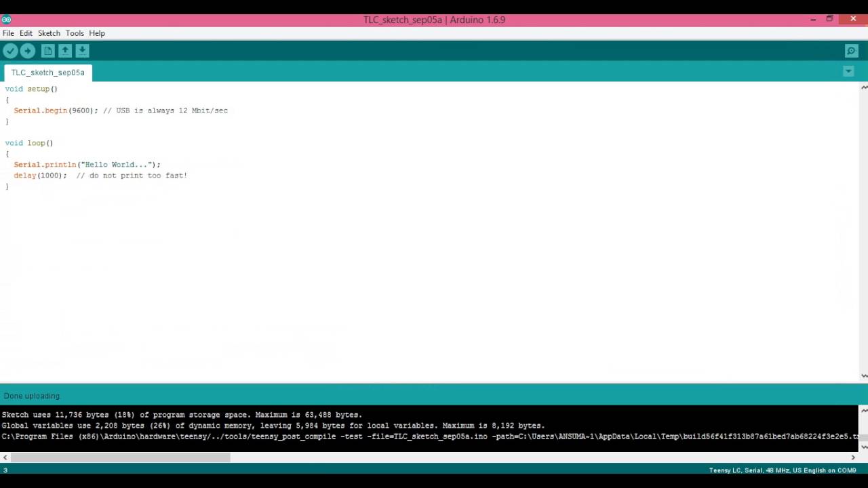Click the editor scroll up arrow
Viewport: 868px width, 488px height.
tap(864, 87)
